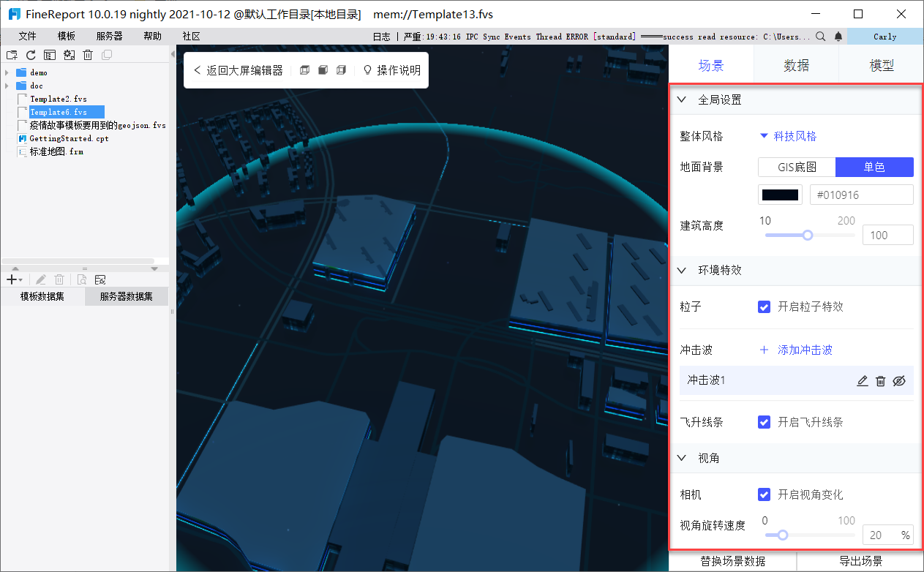Select the third cube view icon
924x572 pixels.
pyautogui.click(x=341, y=70)
